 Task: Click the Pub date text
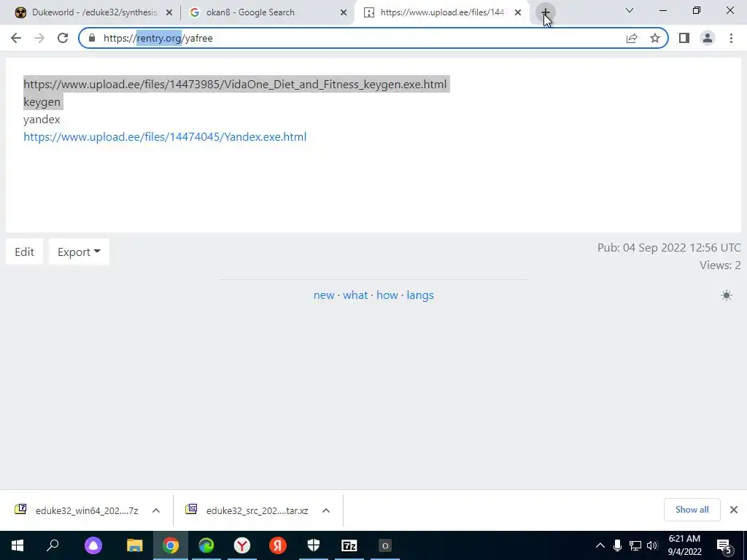point(669,248)
